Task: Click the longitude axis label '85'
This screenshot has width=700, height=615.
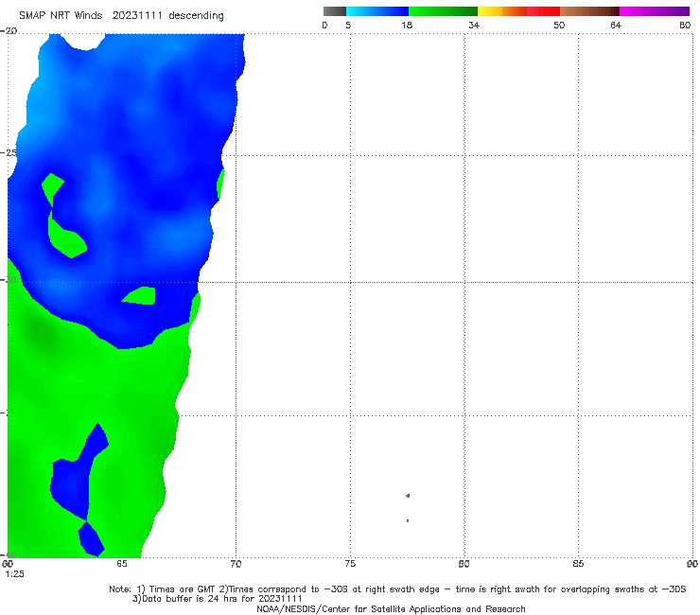Action: coord(578,564)
